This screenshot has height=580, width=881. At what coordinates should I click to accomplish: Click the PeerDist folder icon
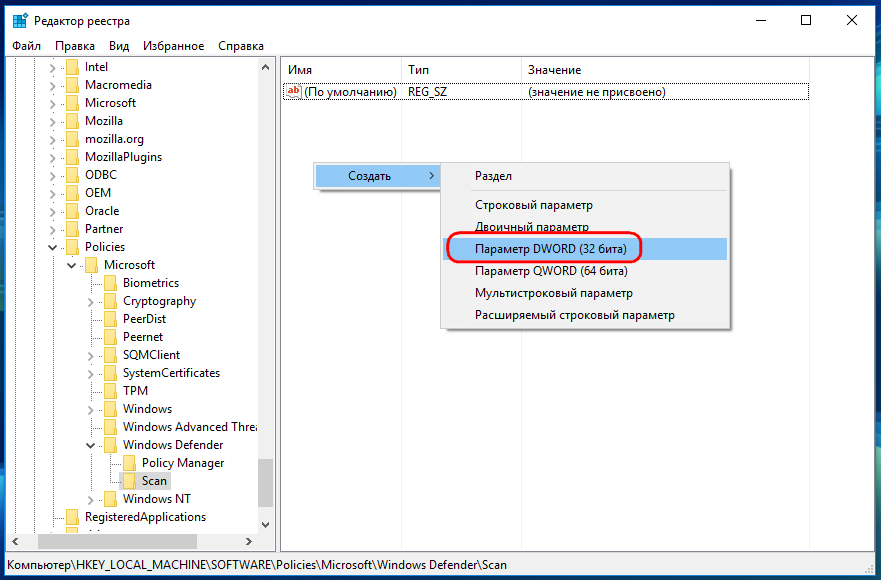click(111, 319)
